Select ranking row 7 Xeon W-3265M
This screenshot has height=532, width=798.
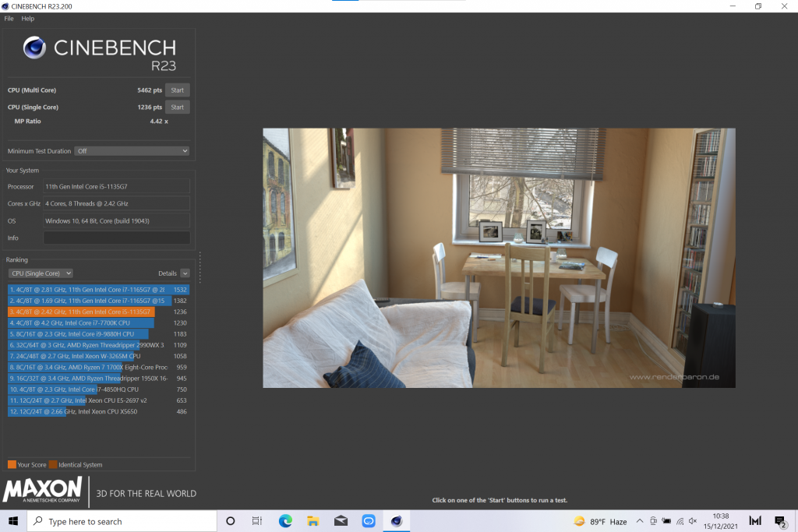(x=98, y=356)
